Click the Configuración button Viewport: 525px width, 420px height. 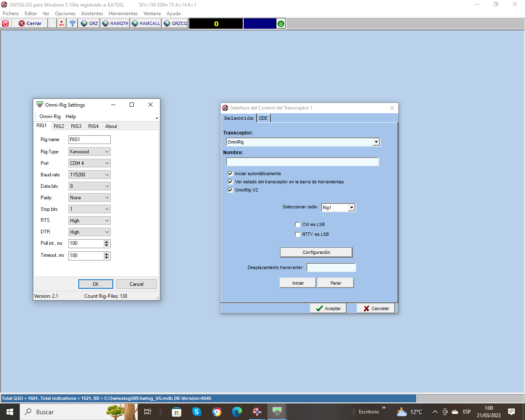pos(316,252)
